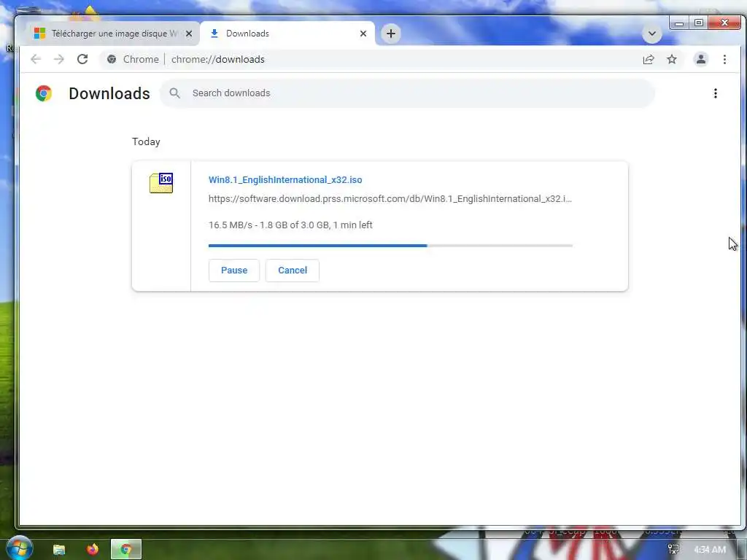Open the Win8.1_EnglishInternational_x32.iso file link
Screen dimensions: 747x560
pyautogui.click(x=285, y=180)
